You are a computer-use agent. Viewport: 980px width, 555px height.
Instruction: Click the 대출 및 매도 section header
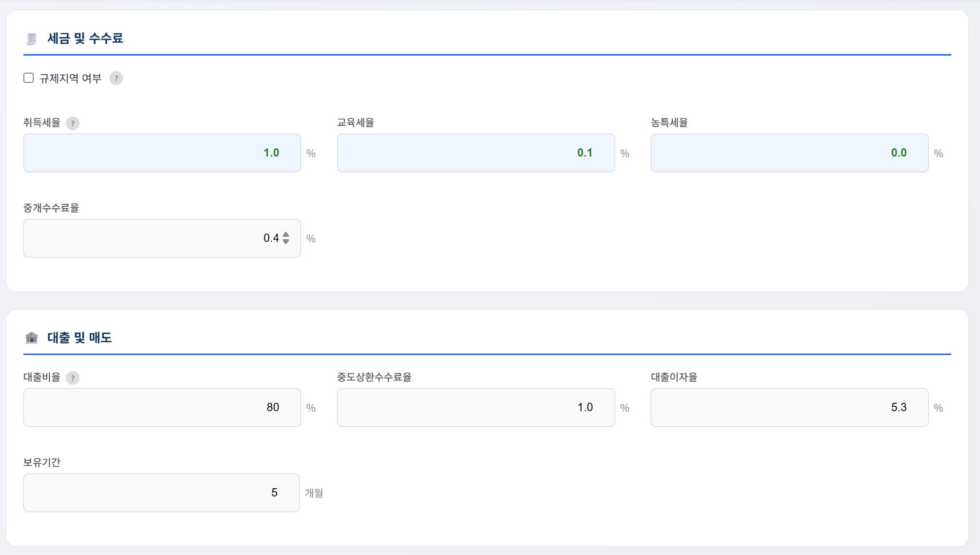[x=79, y=337]
